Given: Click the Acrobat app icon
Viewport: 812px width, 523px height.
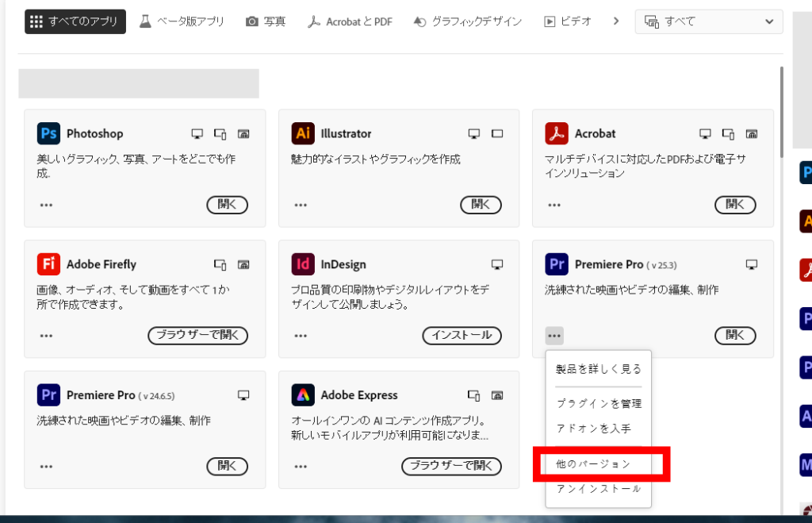Looking at the screenshot, I should (x=557, y=134).
